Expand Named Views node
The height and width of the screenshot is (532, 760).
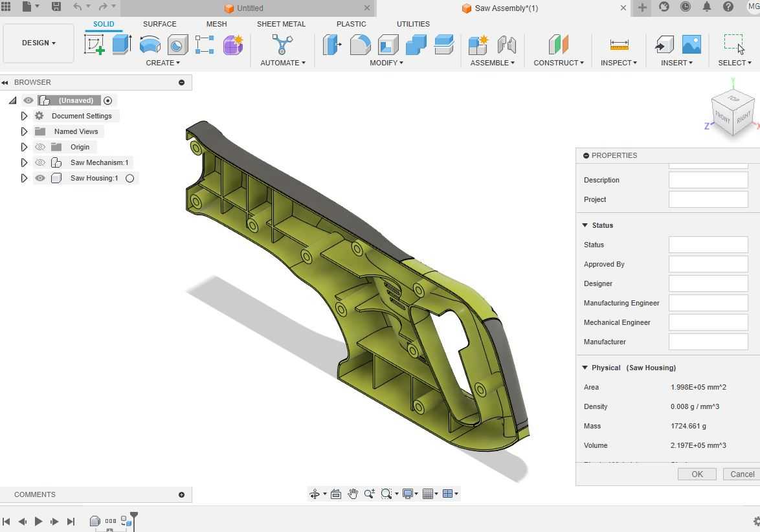[x=24, y=131]
